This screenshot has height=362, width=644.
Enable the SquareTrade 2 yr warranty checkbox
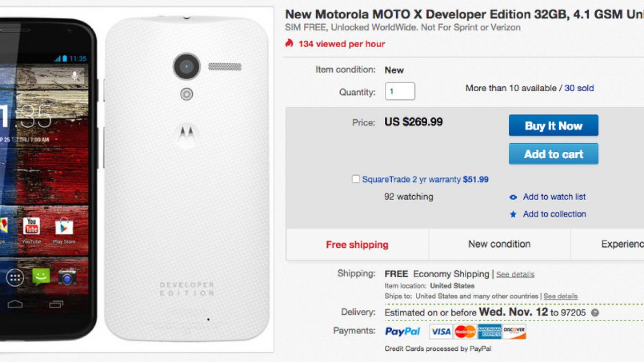[356, 179]
